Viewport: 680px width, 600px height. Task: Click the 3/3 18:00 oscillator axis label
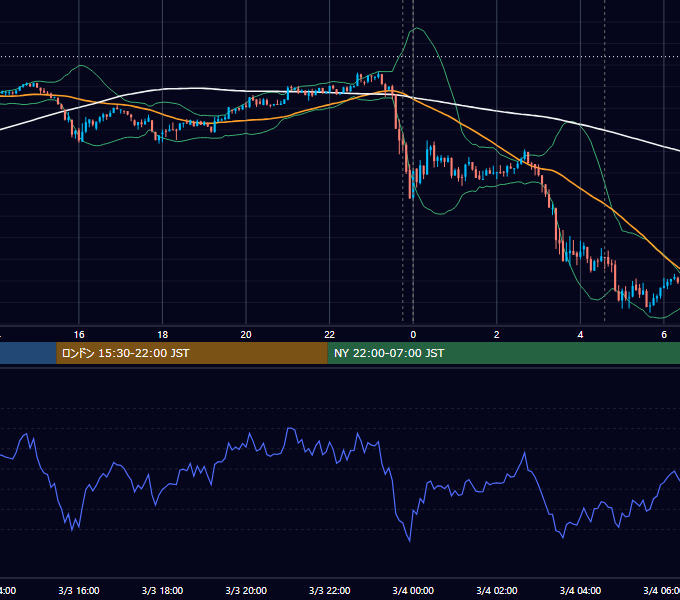point(163,591)
